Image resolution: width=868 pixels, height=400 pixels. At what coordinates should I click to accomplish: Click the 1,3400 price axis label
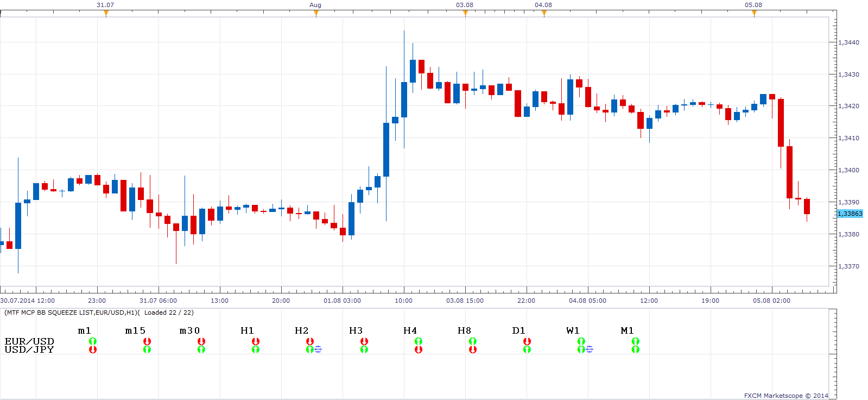849,170
